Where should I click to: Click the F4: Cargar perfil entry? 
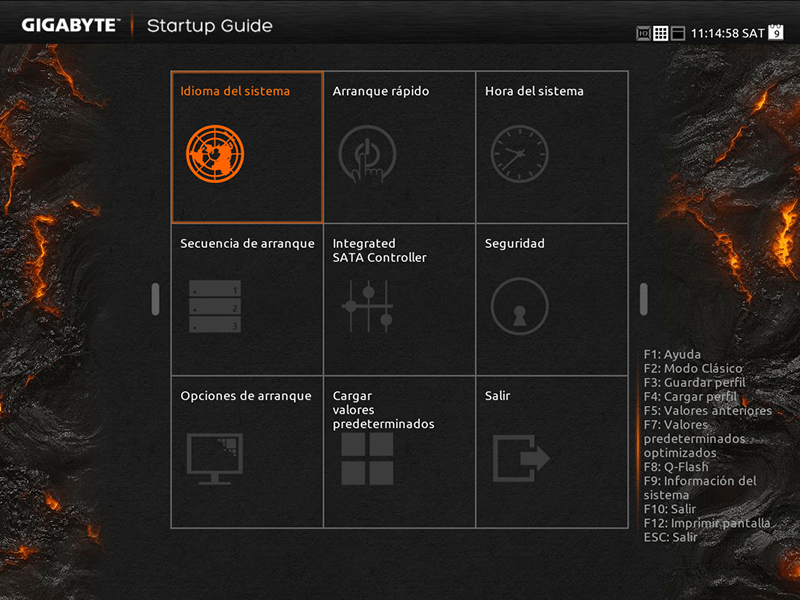pos(690,396)
